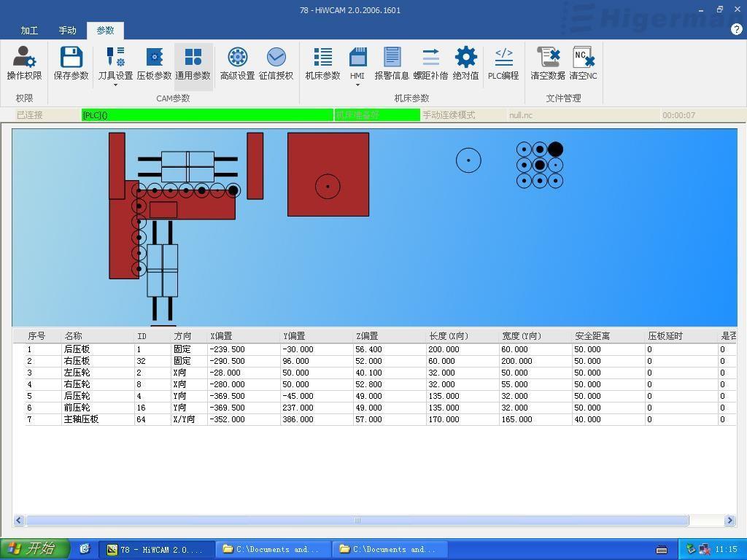The width and height of the screenshot is (747, 560).
Task: Click the 保存参数 save icon
Action: coord(71,57)
